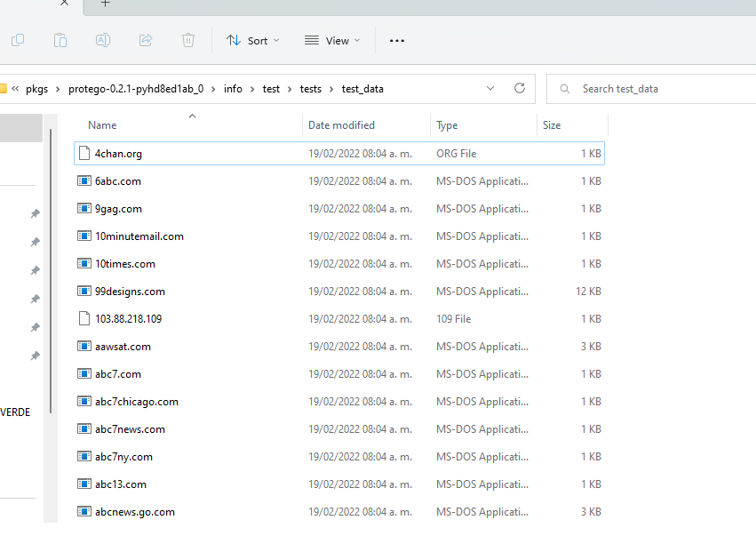Select the 10minutemail.com file icon
756x536 pixels.
pyautogui.click(x=84, y=236)
